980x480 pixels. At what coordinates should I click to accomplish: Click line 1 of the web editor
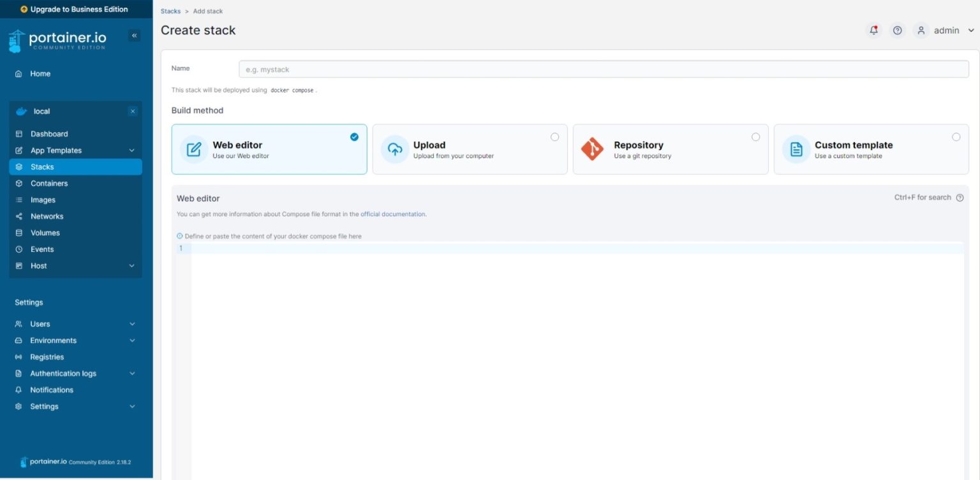pyautogui.click(x=577, y=249)
